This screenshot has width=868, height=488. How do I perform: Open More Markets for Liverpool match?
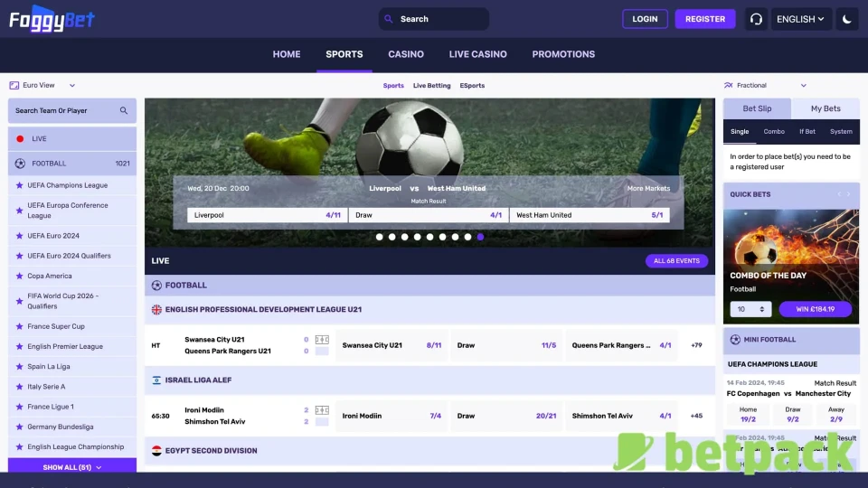click(648, 188)
